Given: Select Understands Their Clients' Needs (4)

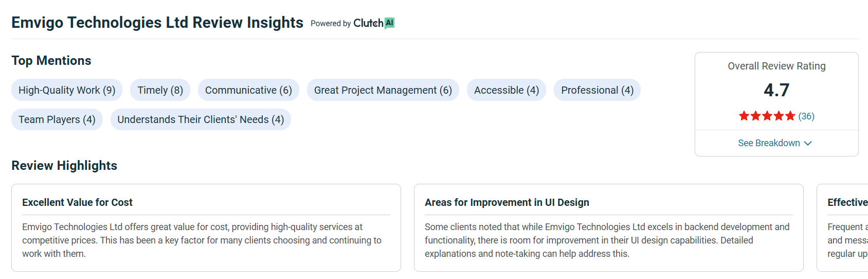Looking at the screenshot, I should click(x=201, y=119).
